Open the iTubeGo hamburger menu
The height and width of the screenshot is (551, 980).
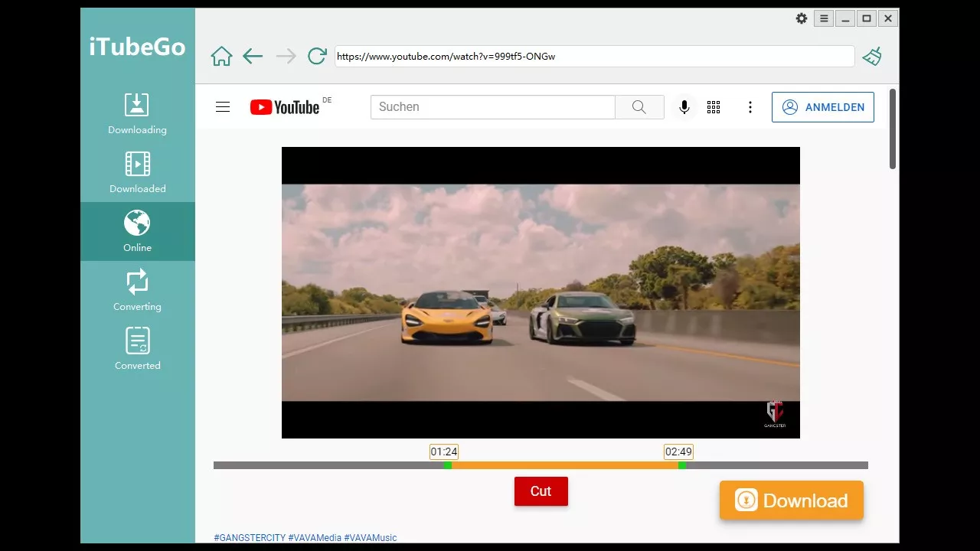coord(824,18)
